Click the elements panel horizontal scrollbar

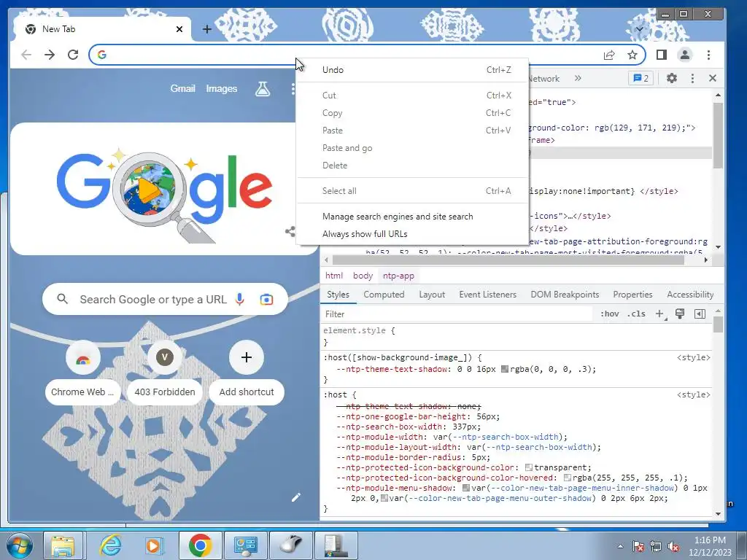[x=508, y=260]
